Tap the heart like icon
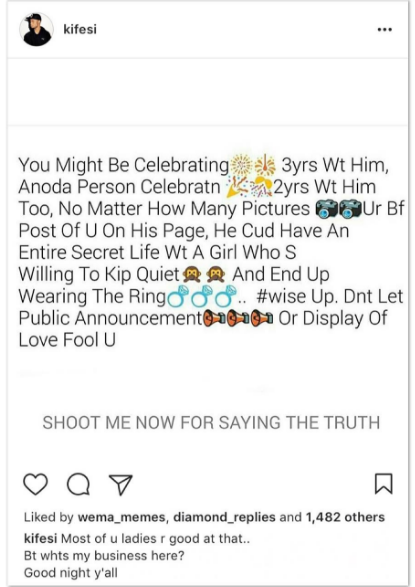 click(36, 484)
